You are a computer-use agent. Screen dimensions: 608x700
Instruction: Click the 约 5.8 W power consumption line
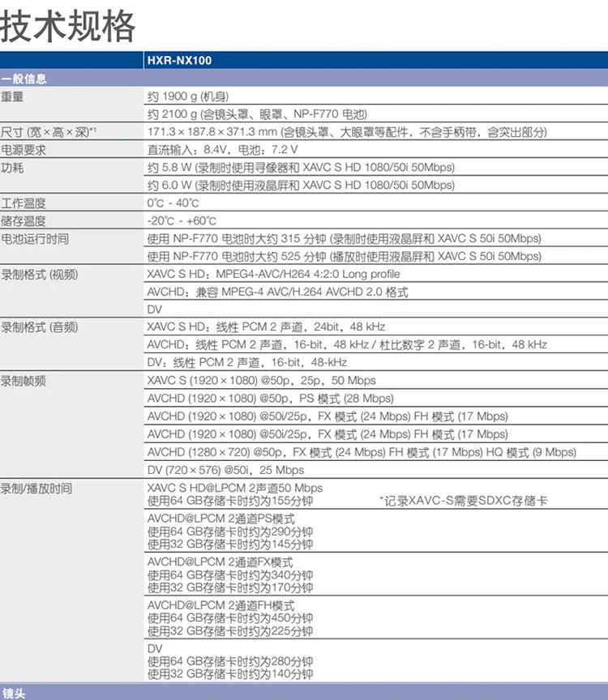click(x=301, y=168)
